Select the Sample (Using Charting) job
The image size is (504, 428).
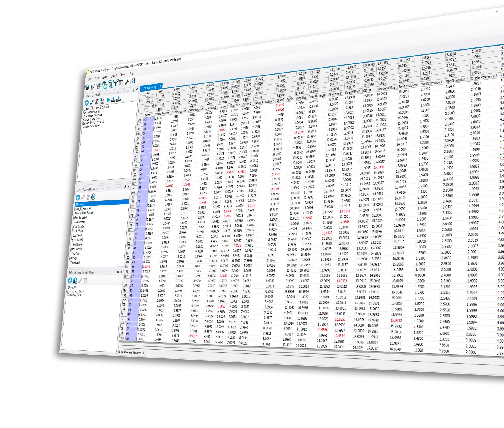[x=93, y=122]
